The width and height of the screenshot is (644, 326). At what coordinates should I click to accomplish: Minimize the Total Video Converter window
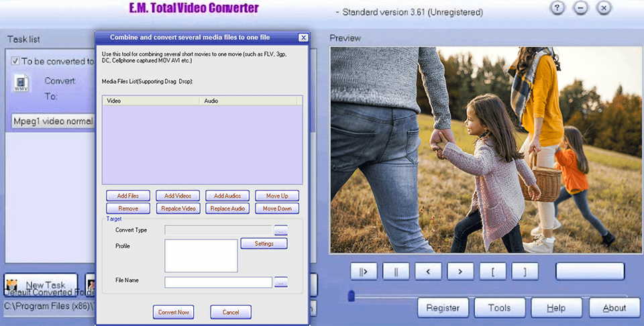click(580, 8)
